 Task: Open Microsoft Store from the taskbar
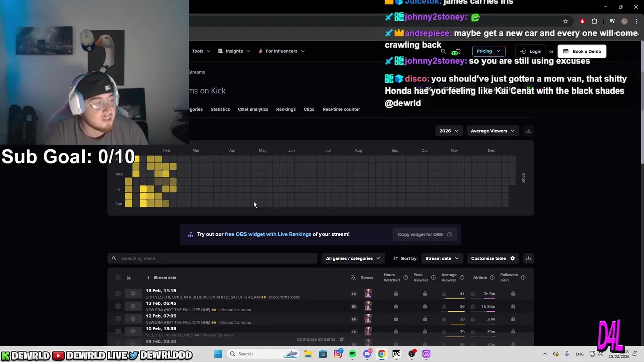[323, 354]
